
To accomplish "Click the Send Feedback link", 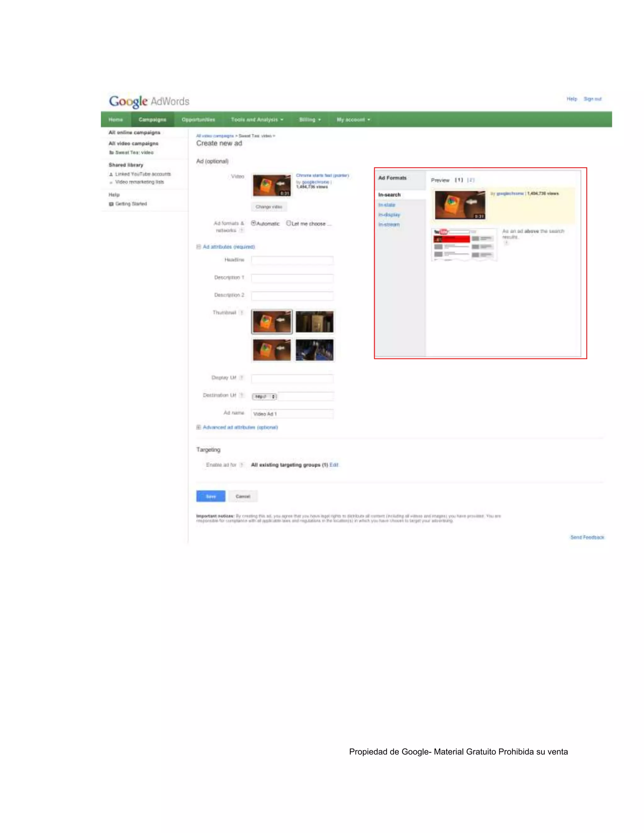I will point(587,538).
